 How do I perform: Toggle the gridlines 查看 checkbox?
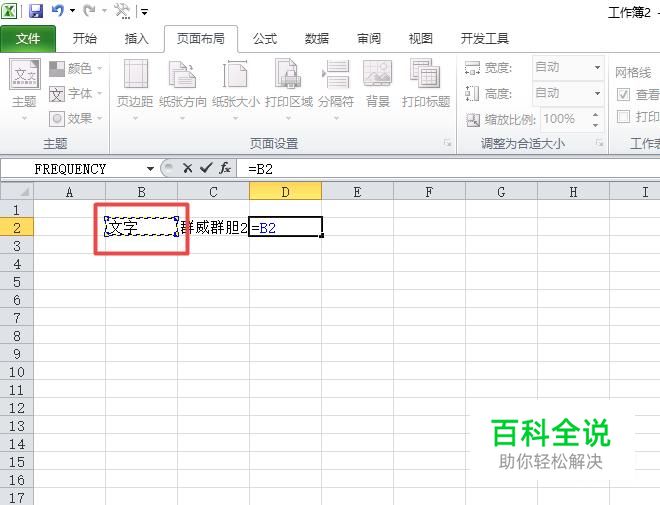[x=623, y=94]
